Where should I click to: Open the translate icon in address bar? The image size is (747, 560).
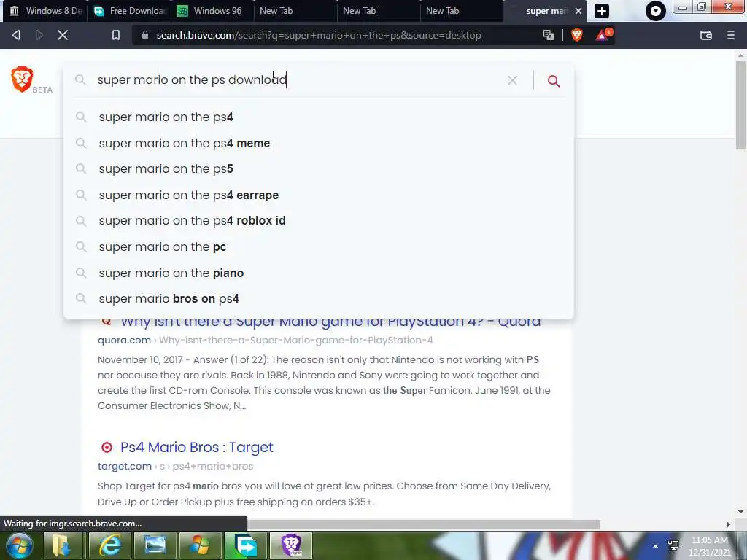pyautogui.click(x=549, y=35)
